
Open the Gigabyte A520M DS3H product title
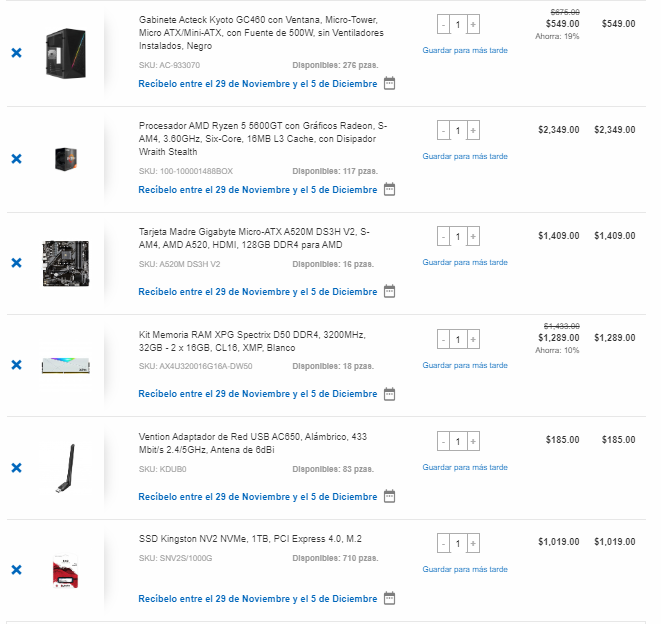click(254, 238)
